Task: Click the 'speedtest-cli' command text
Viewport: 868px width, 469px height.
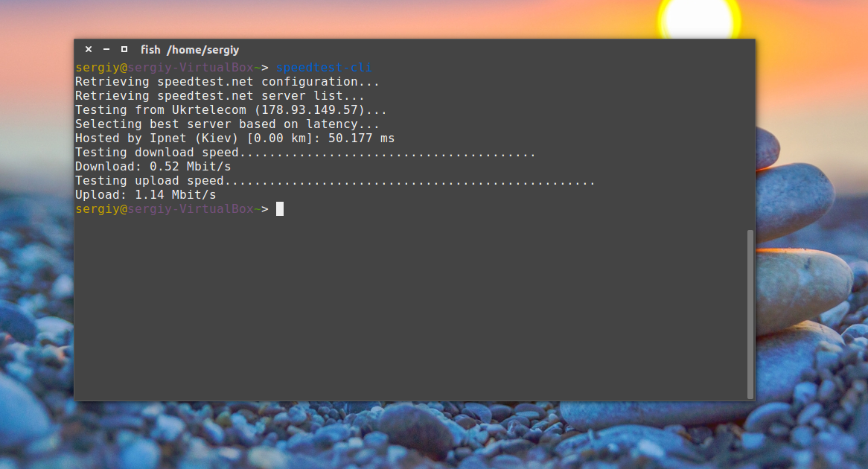Action: click(323, 68)
